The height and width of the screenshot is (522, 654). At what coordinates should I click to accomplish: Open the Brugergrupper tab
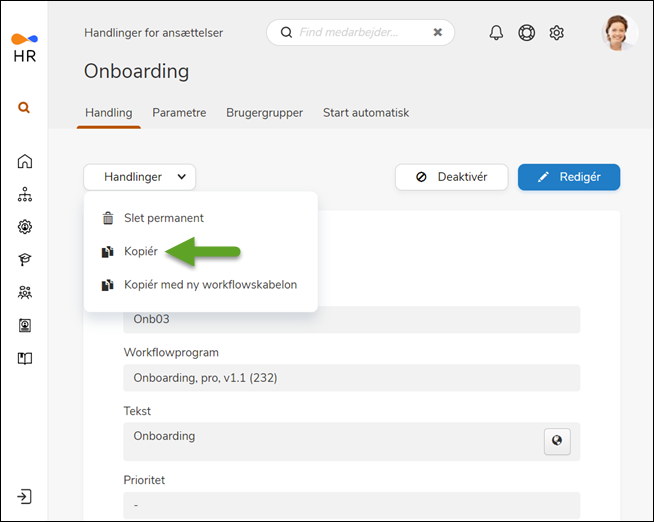(264, 113)
